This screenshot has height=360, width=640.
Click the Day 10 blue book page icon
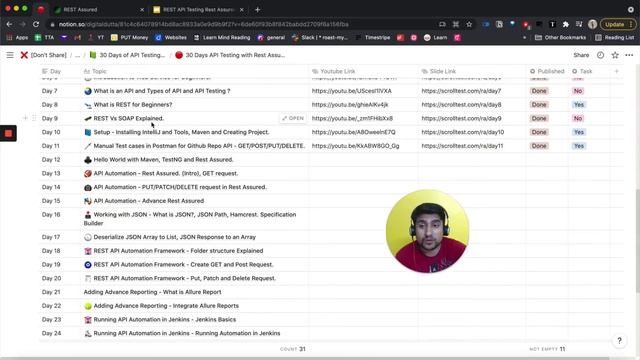pos(88,132)
